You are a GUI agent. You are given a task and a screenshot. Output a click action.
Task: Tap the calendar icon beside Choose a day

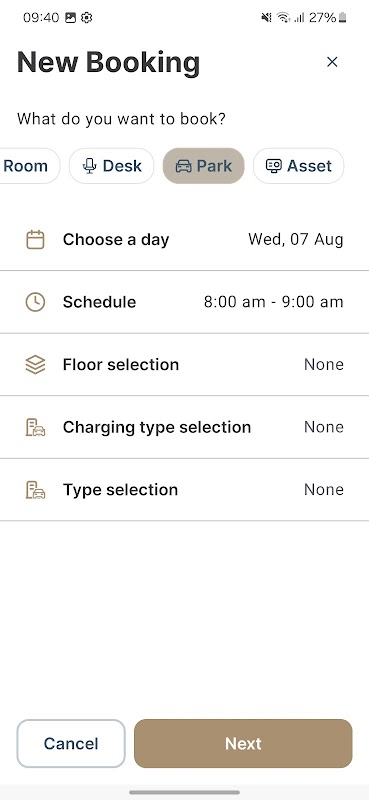tap(35, 239)
